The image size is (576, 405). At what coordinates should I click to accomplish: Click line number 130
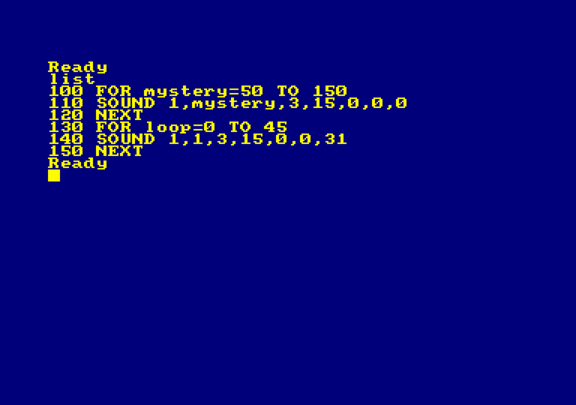tap(66, 127)
